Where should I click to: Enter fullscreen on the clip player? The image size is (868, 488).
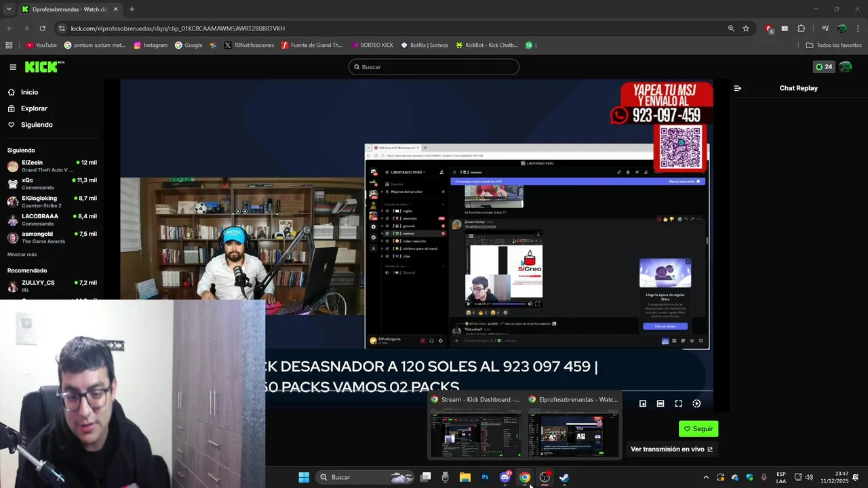point(678,403)
